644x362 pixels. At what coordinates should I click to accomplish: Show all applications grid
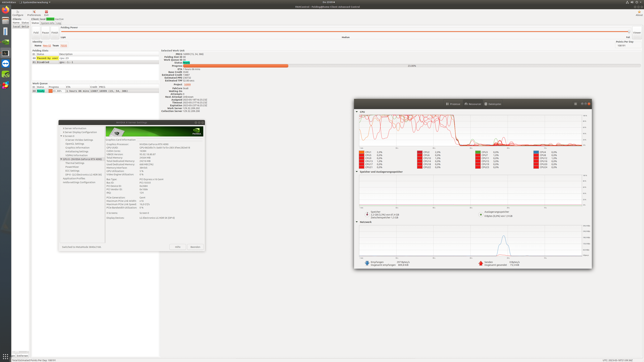[x=6, y=356]
